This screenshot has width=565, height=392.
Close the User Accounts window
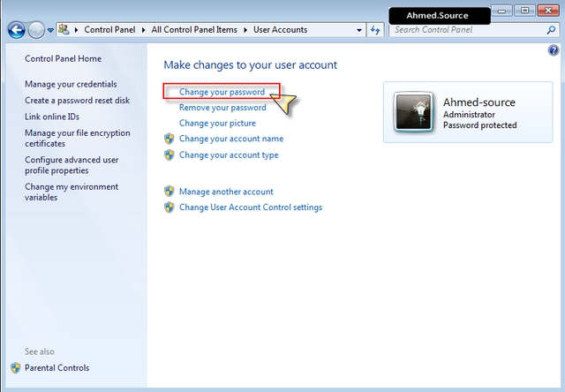point(548,11)
